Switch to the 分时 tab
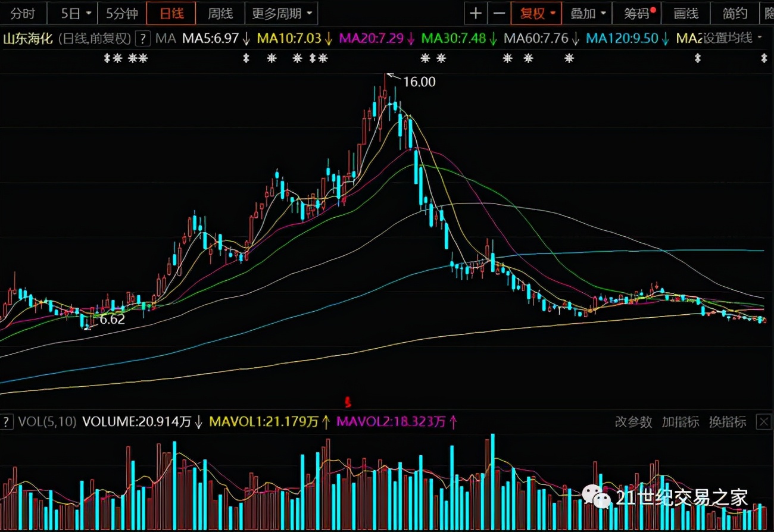Viewport: 774px width, 532px height. tap(23, 13)
